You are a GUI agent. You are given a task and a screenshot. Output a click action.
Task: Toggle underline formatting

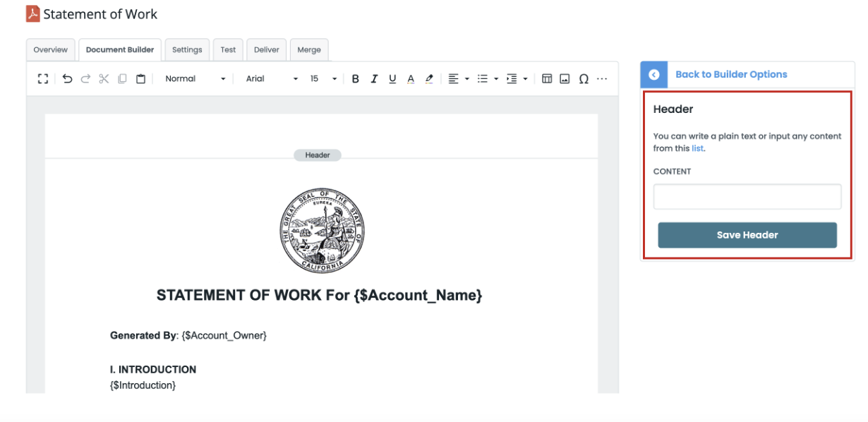tap(392, 78)
